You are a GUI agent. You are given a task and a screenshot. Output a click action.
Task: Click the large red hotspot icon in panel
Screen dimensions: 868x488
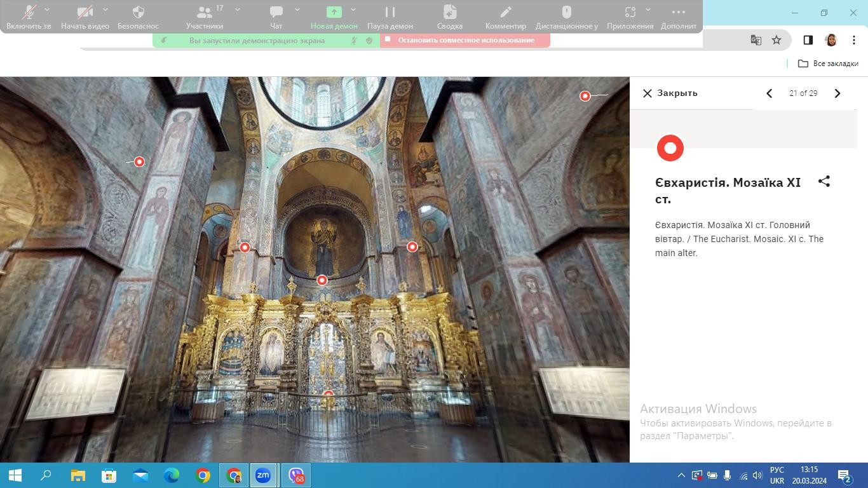670,148
